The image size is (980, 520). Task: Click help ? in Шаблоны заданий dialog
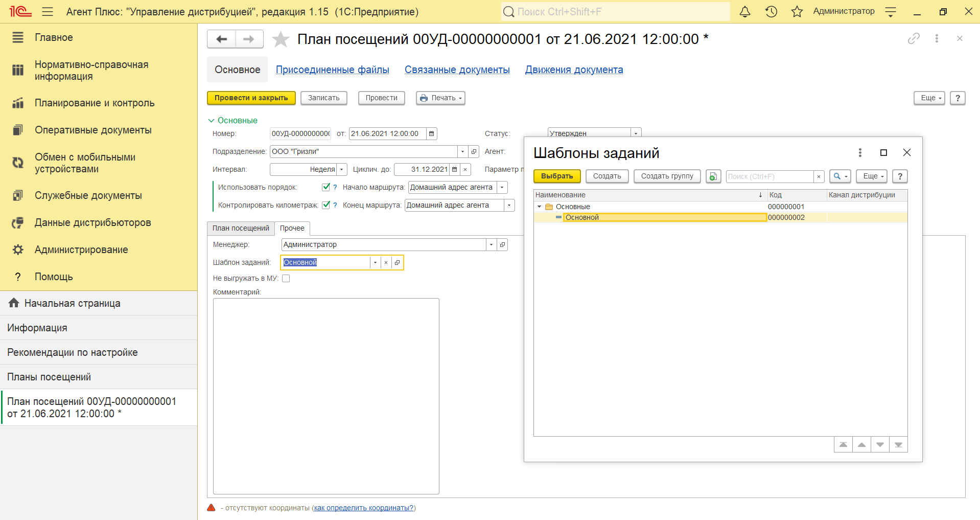[900, 176]
